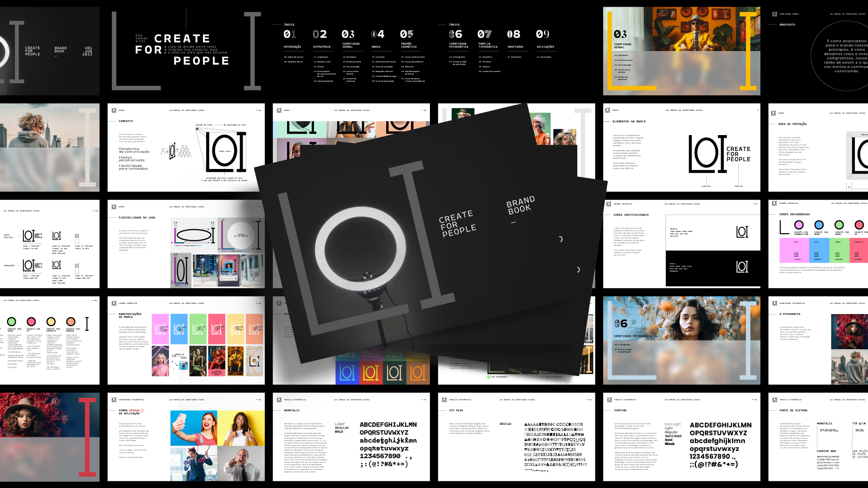Click the yellow Create for Experts circle

(x=51, y=322)
